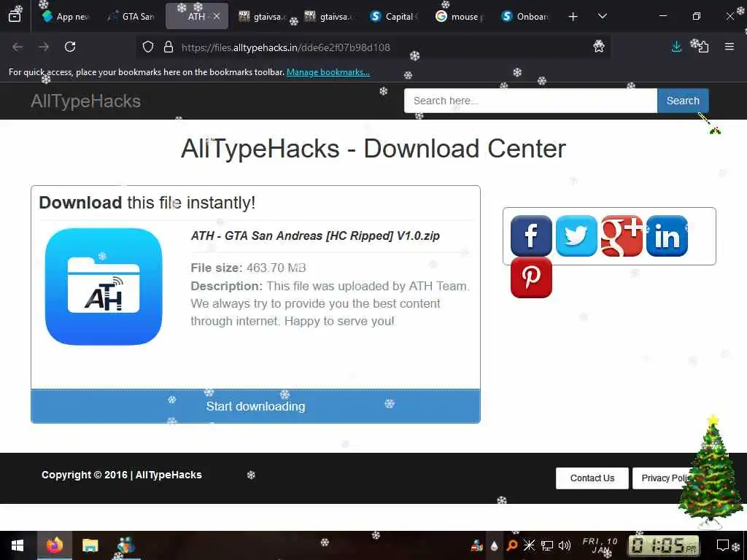
Task: Share on Google Plus
Action: tap(622, 236)
